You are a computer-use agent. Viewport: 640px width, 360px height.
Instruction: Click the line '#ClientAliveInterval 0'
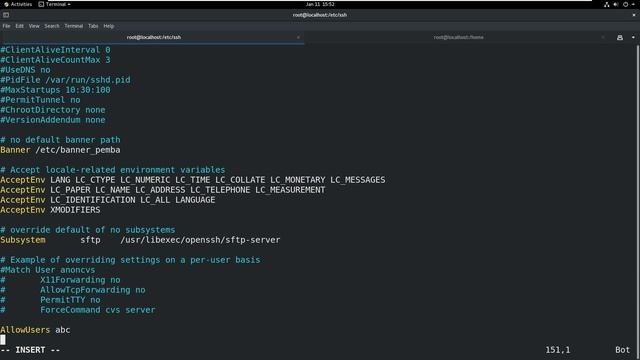(x=55, y=50)
